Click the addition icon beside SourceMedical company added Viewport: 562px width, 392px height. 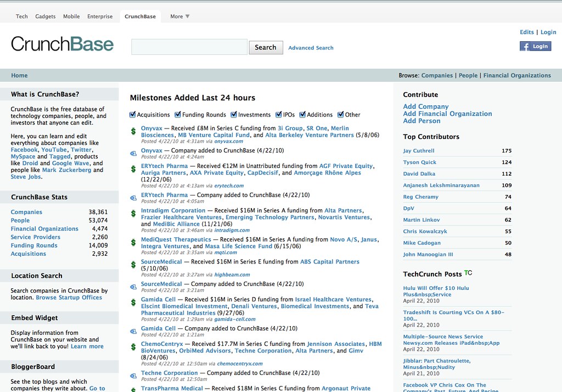133,287
